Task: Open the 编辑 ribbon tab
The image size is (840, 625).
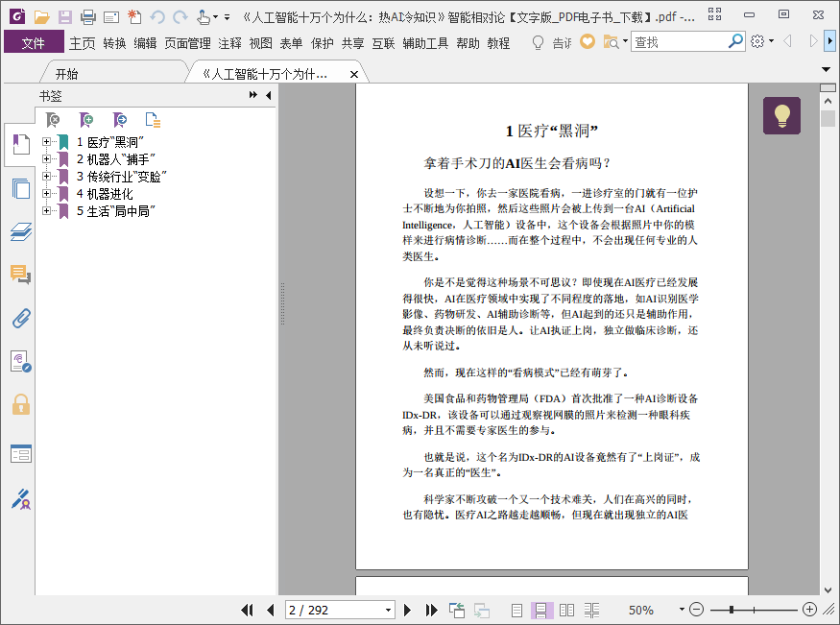Action: pyautogui.click(x=145, y=43)
